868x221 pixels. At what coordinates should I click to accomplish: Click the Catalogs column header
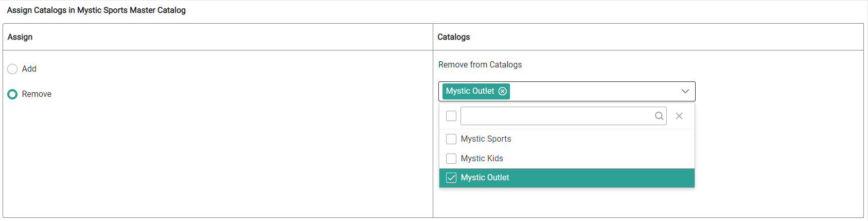click(x=454, y=37)
